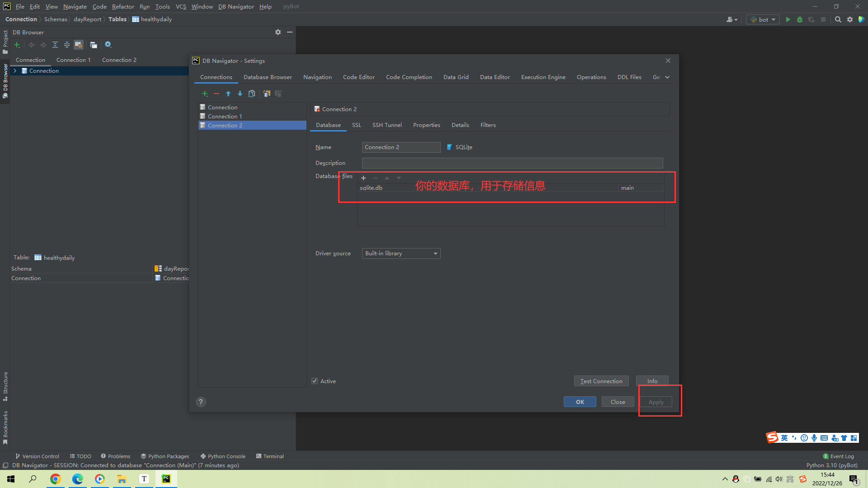Toggle the Active checkbox
This screenshot has width=868, height=488.
click(315, 381)
